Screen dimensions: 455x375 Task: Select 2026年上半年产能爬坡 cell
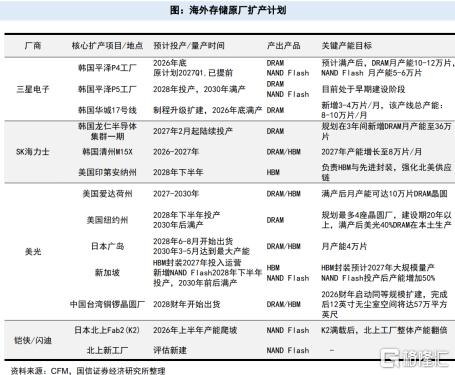195,330
